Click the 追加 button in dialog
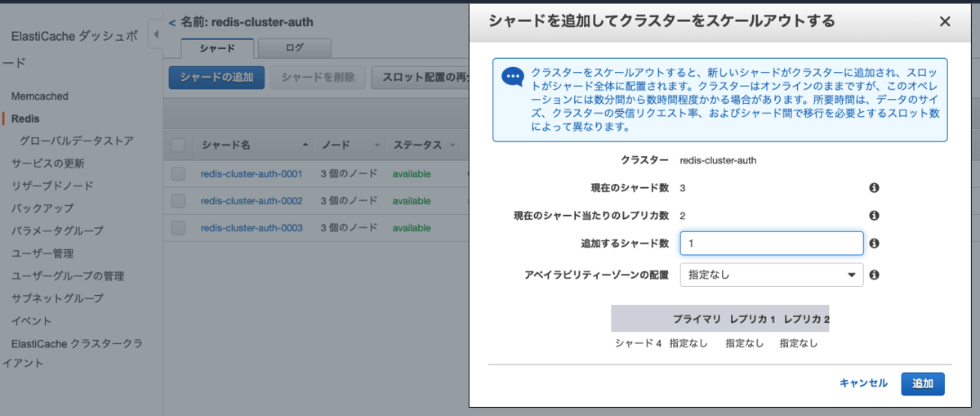The image size is (980, 416). (923, 383)
